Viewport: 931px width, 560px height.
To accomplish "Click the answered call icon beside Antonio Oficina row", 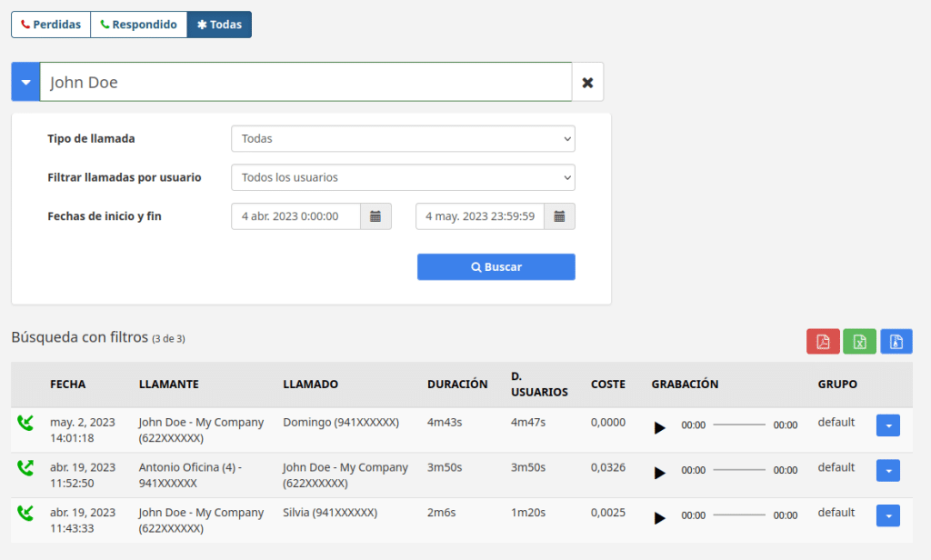I will coord(25,469).
